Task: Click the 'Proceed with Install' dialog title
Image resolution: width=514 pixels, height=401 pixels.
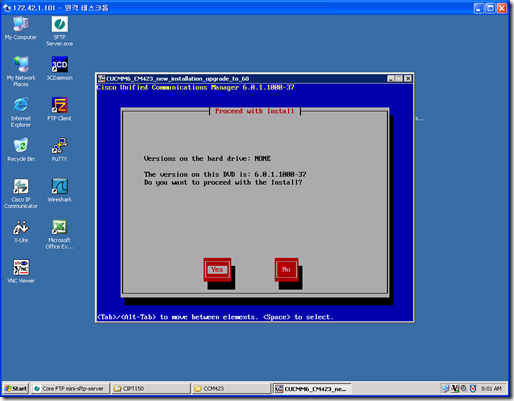Action: click(255, 111)
